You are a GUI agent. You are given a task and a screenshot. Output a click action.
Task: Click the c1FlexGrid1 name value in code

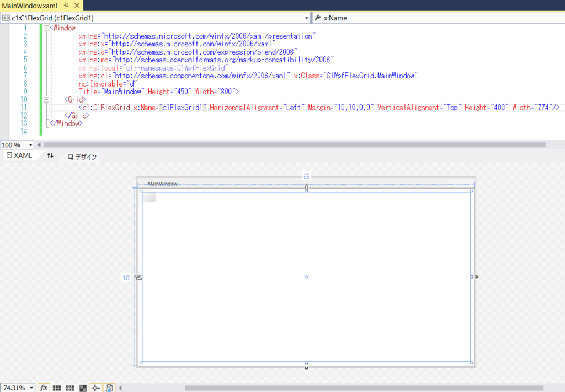pos(182,108)
